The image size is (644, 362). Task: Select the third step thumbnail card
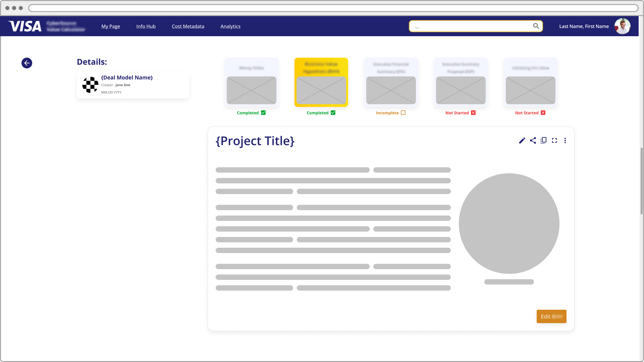pyautogui.click(x=391, y=82)
